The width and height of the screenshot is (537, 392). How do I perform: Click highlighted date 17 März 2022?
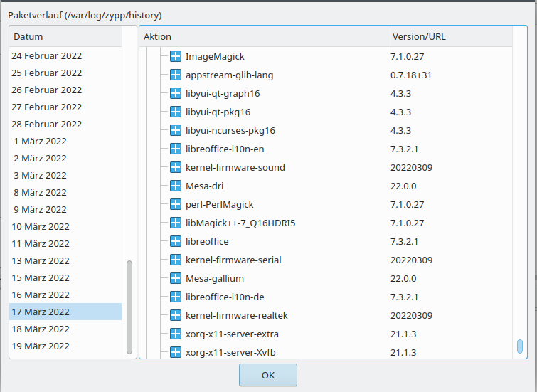(65, 312)
